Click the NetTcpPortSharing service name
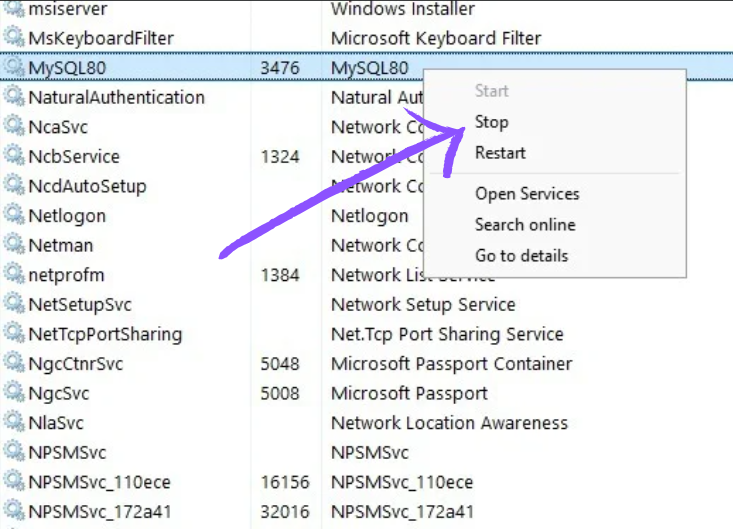Viewport: 733px width, 529px height. tap(105, 334)
